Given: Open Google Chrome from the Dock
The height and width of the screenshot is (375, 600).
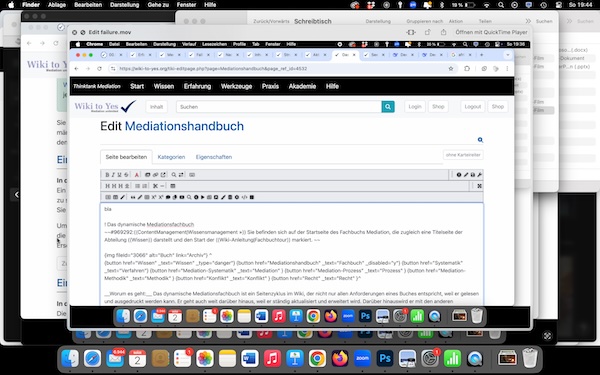Looking at the screenshot, I should (317, 359).
